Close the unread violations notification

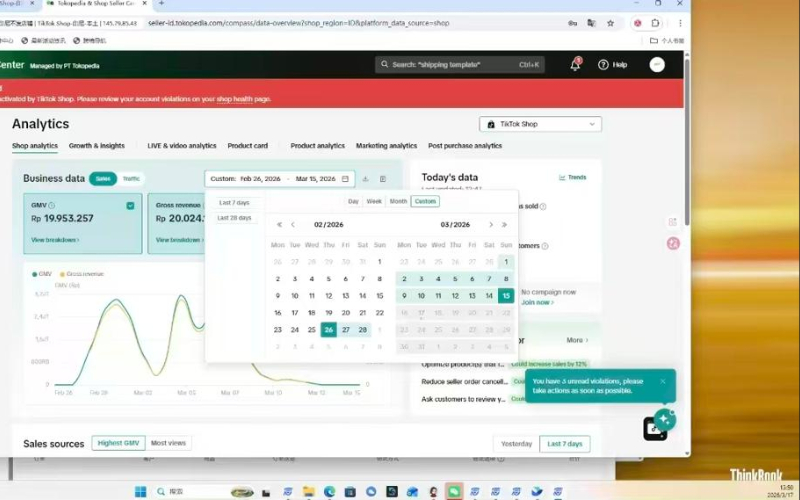coord(663,381)
